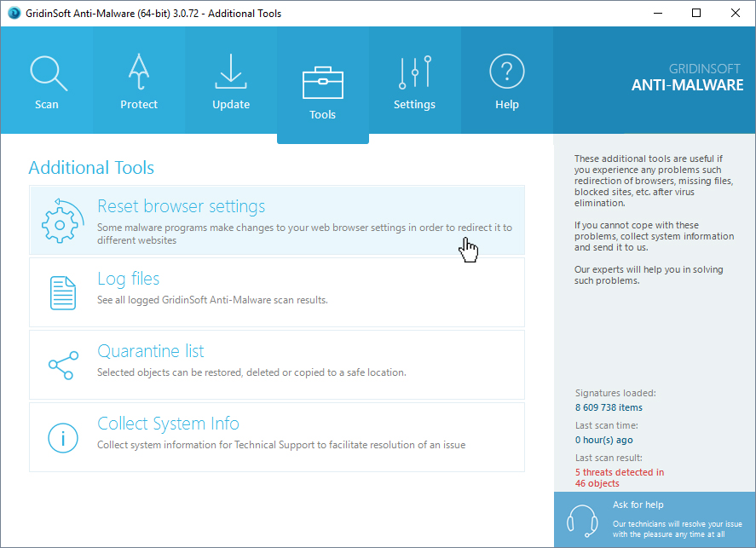756x548 pixels.
Task: Click the Ask for help banner text
Action: coord(638,505)
